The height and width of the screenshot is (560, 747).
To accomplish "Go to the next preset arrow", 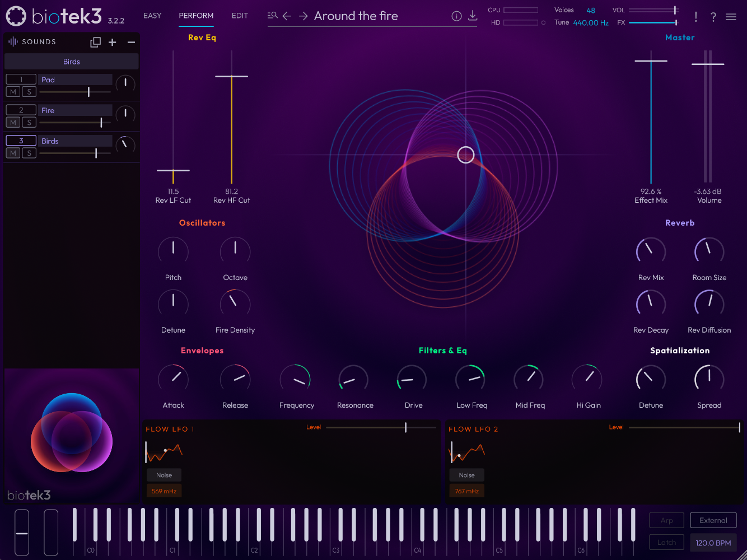I will point(303,16).
